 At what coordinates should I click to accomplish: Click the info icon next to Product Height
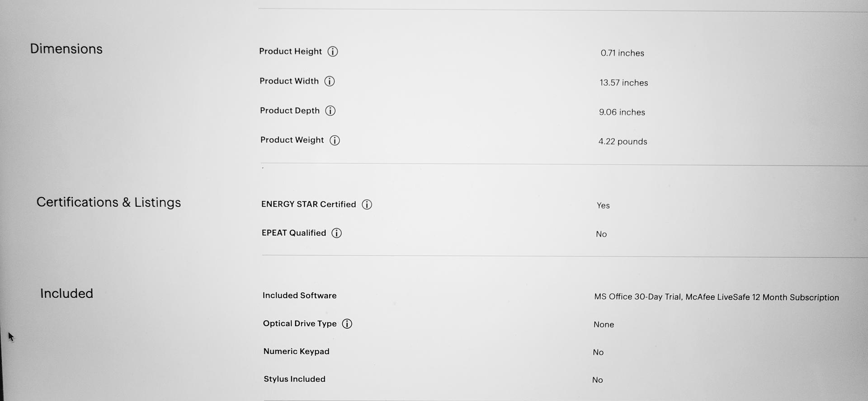pyautogui.click(x=333, y=51)
